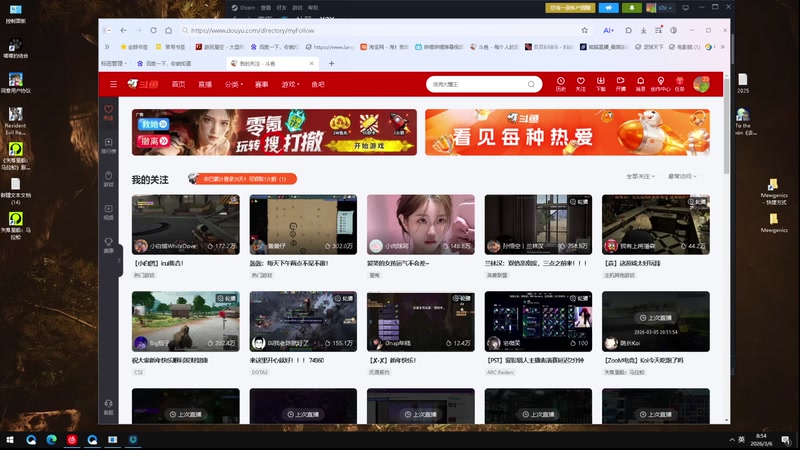Open the Resident Evil desktop shortcut

(15, 121)
